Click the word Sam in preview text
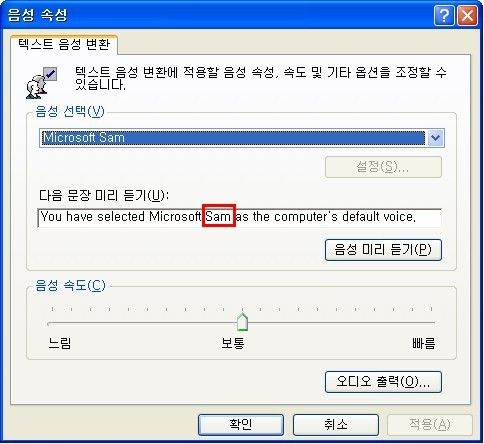 (x=219, y=216)
